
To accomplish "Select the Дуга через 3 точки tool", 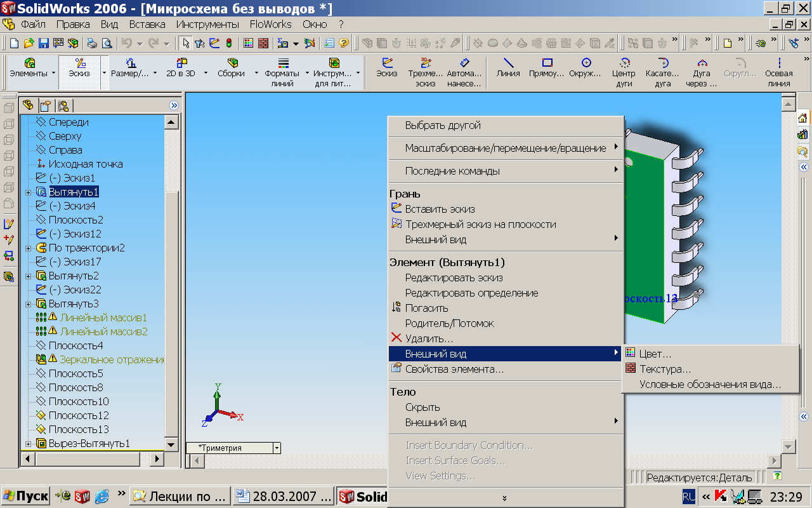I will tap(701, 72).
